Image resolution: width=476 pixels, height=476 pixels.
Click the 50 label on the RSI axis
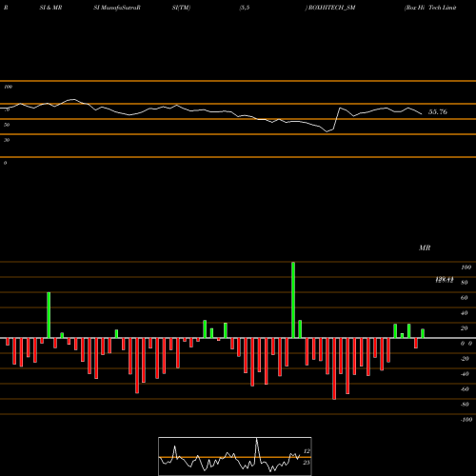[7, 125]
